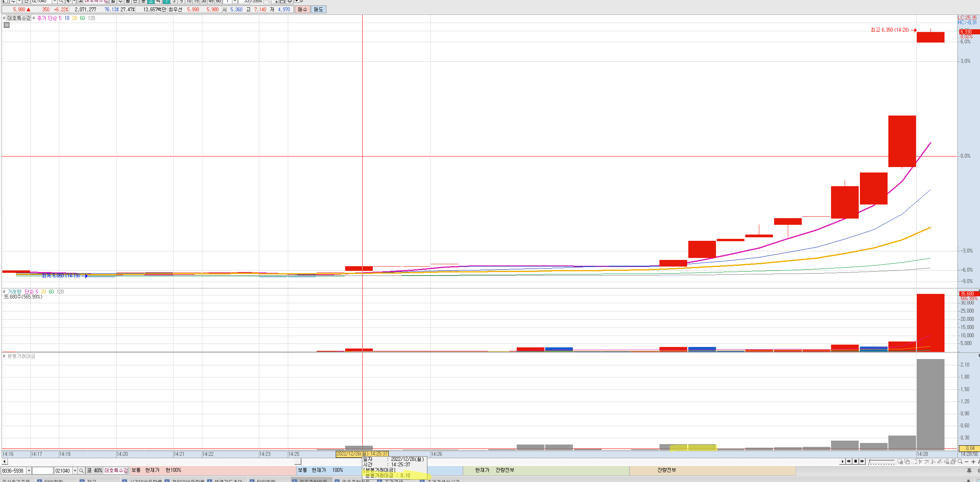This screenshot has height=482, width=980.
Task: Toggle the square marker before 분봉거래대금
Action: [x=4, y=356]
